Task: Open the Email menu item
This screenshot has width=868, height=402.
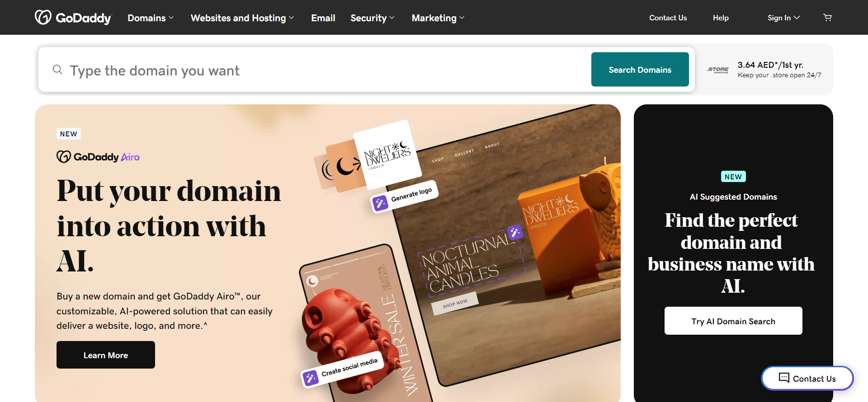Action: click(323, 18)
